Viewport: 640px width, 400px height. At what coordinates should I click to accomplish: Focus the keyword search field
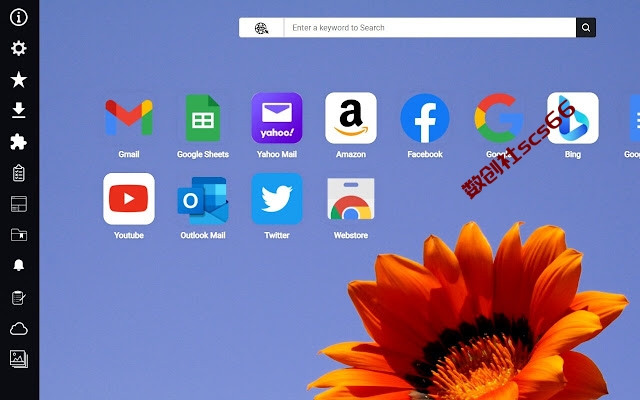(x=430, y=28)
